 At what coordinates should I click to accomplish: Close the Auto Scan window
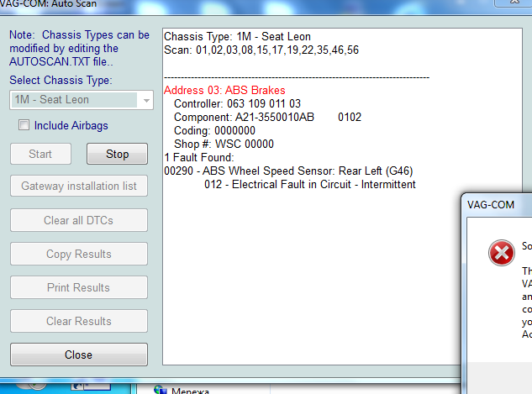79,355
